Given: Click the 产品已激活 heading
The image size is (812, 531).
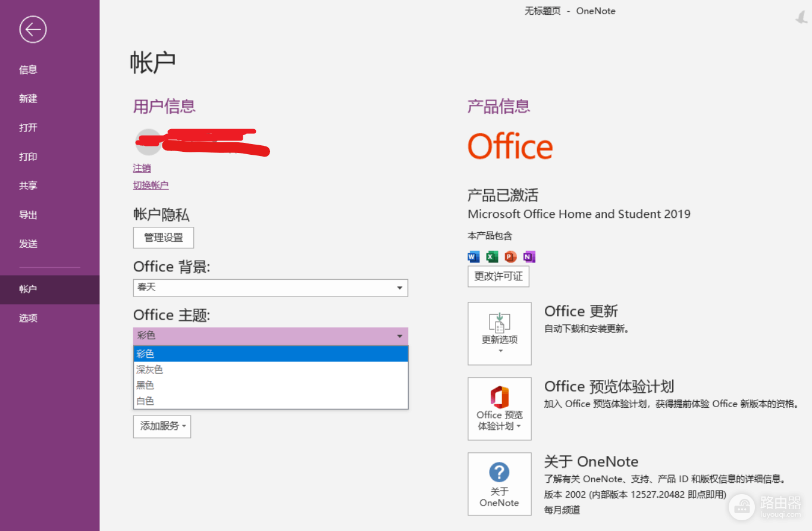Looking at the screenshot, I should point(503,195).
